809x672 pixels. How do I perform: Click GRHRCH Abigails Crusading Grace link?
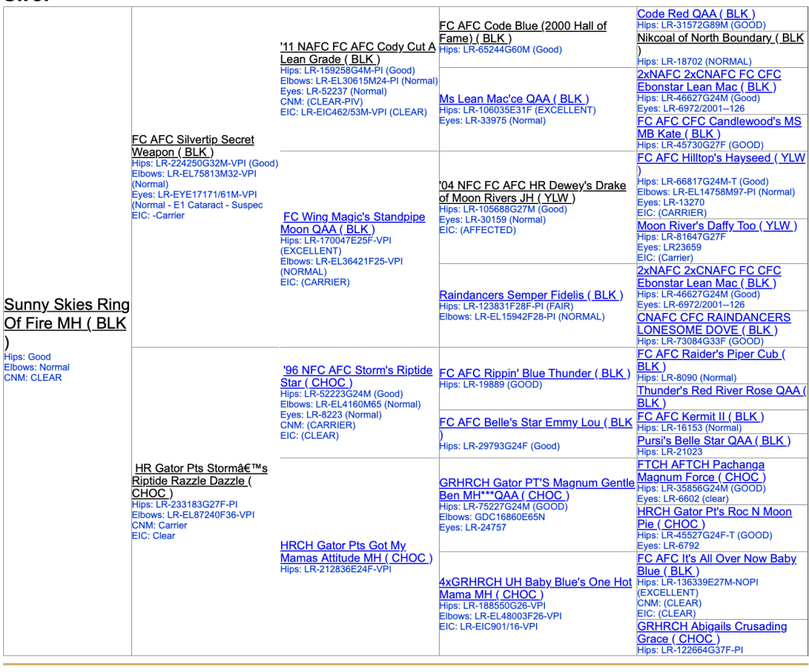(x=712, y=627)
